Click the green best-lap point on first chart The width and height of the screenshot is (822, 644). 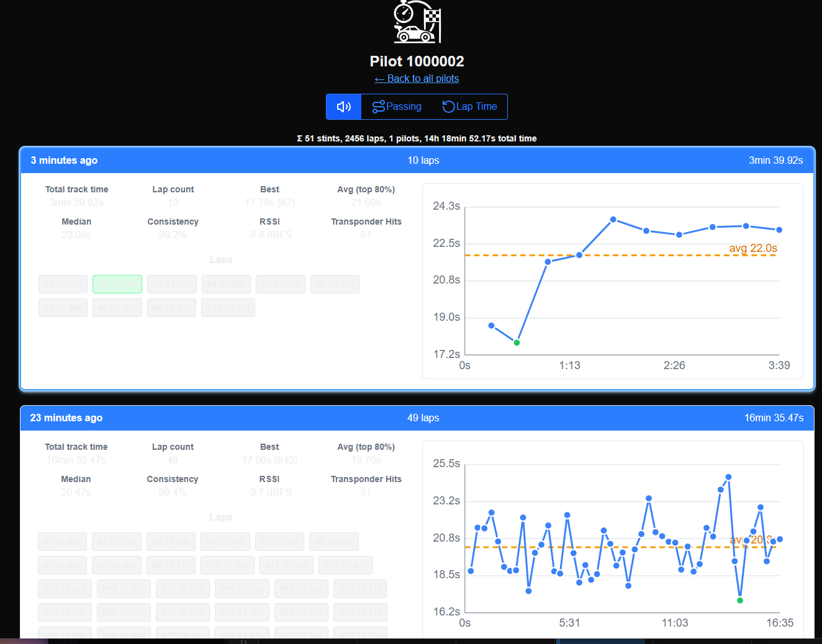(517, 342)
